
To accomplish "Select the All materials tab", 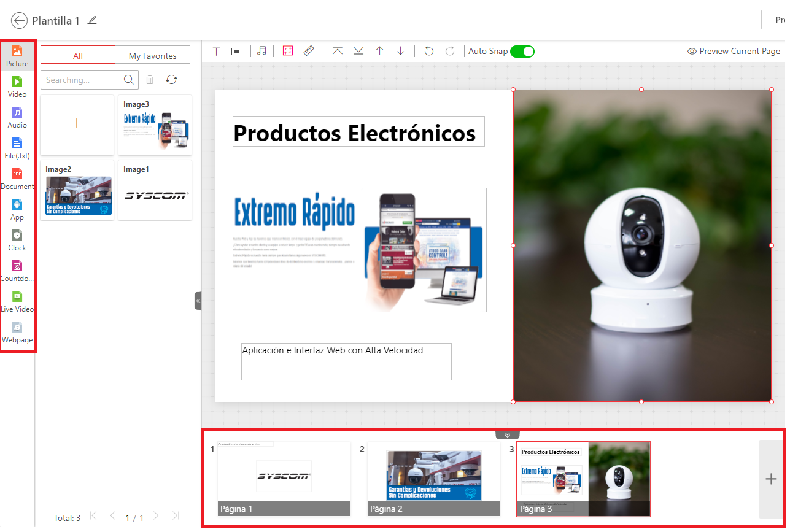I will pyautogui.click(x=78, y=55).
